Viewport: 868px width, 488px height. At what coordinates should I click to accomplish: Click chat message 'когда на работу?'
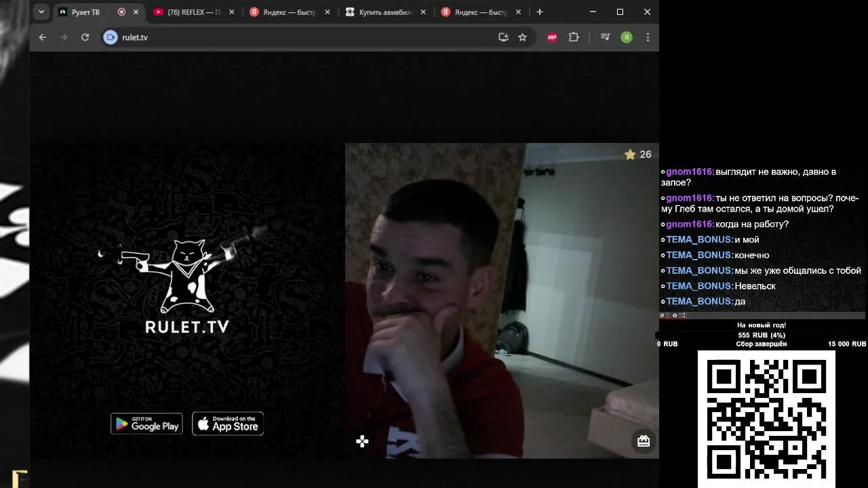(752, 224)
